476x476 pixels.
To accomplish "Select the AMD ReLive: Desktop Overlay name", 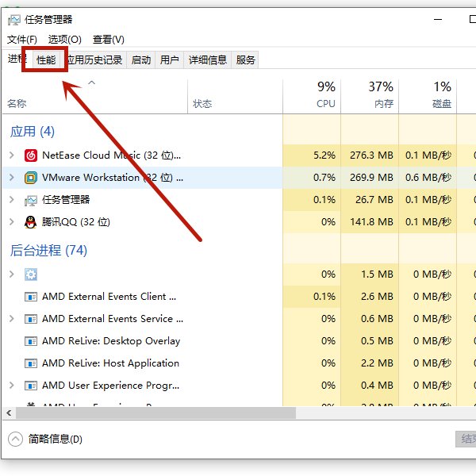I will [x=111, y=341].
